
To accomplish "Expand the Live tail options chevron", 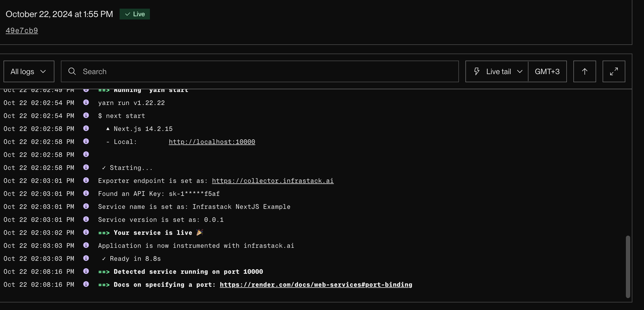I will 520,72.
